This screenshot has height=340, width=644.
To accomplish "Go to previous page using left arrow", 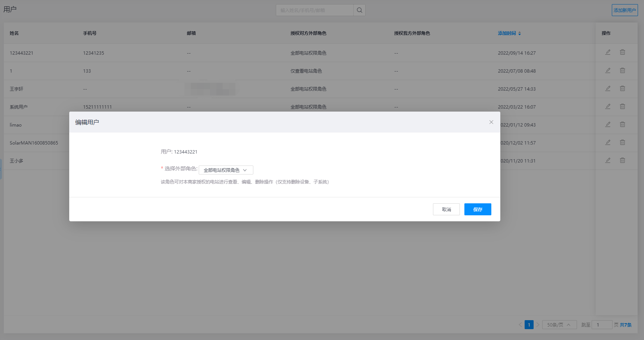I will pos(520,325).
